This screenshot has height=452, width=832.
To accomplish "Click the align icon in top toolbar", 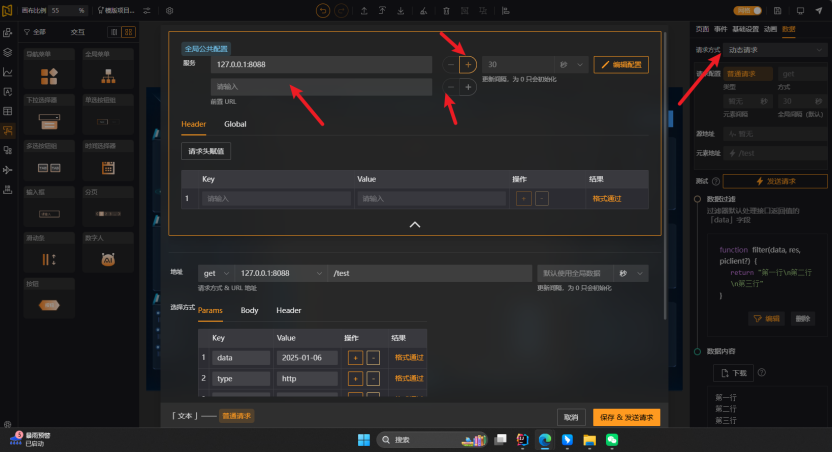I will tap(506, 11).
